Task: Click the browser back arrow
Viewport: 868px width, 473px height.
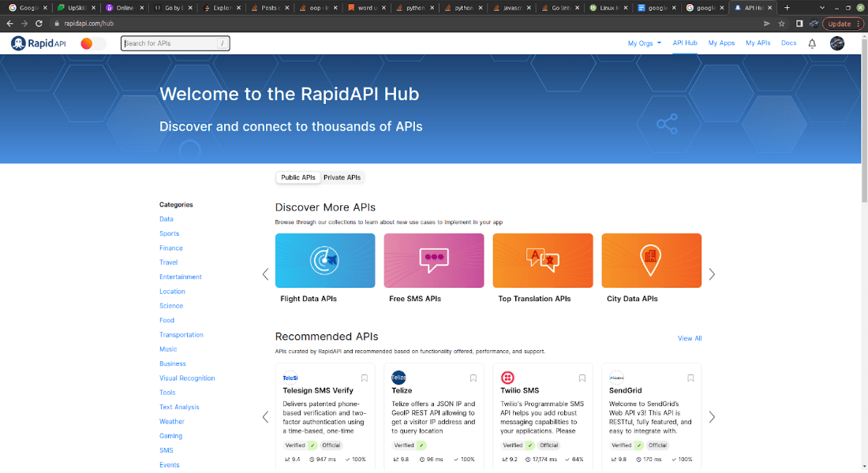Action: (9, 23)
